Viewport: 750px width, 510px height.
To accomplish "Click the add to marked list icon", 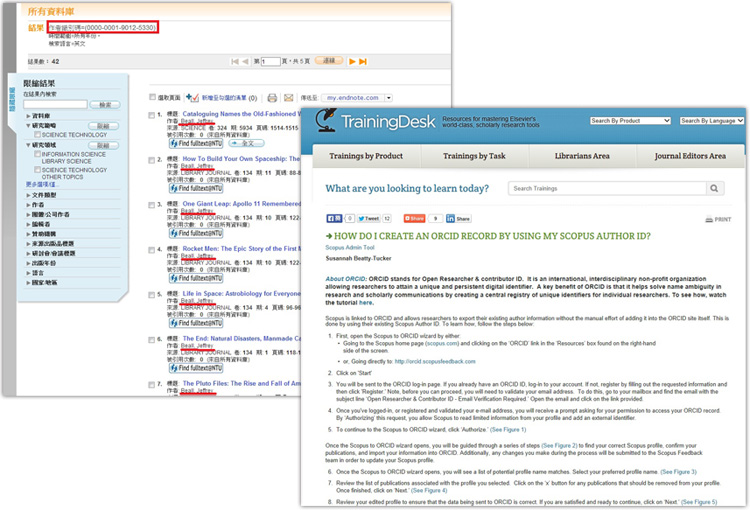I will point(192,98).
